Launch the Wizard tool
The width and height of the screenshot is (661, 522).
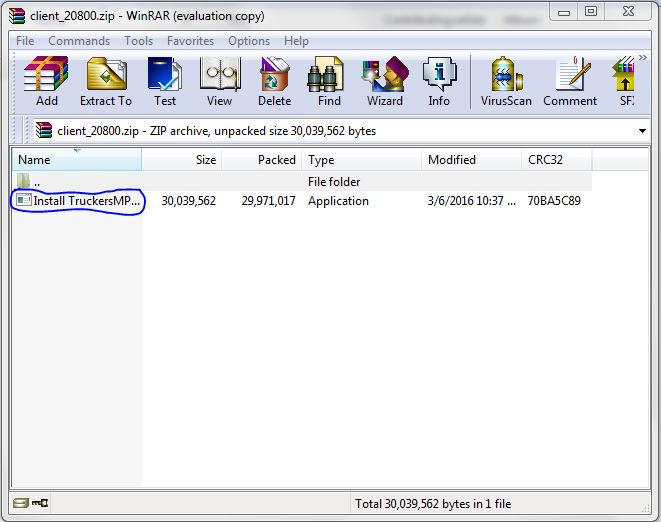(384, 81)
